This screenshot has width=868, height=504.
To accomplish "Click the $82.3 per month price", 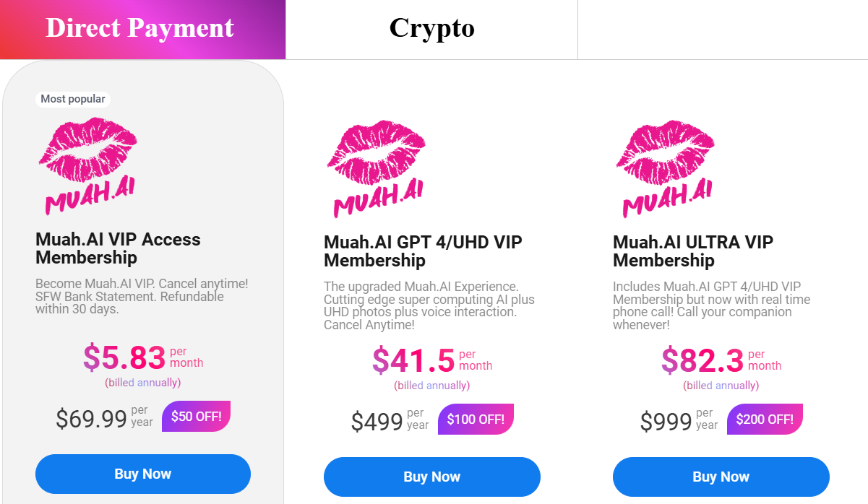I will pyautogui.click(x=703, y=360).
